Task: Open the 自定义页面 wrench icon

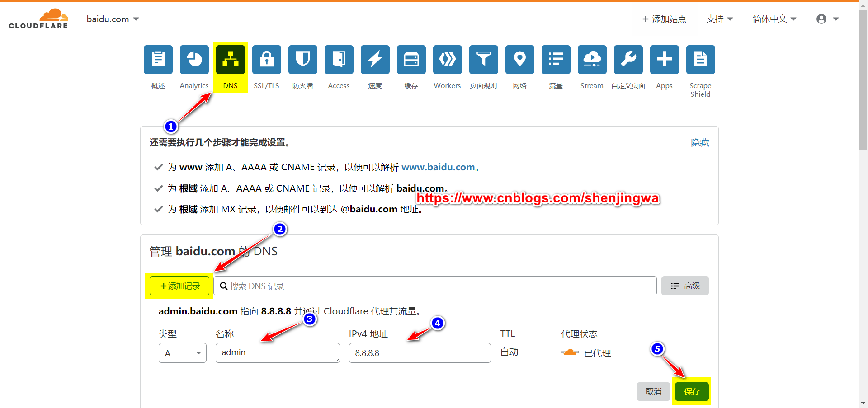Action: tap(628, 59)
